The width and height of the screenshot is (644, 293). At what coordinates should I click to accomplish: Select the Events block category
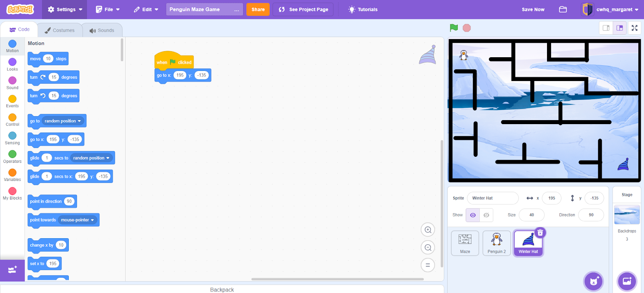(x=12, y=101)
